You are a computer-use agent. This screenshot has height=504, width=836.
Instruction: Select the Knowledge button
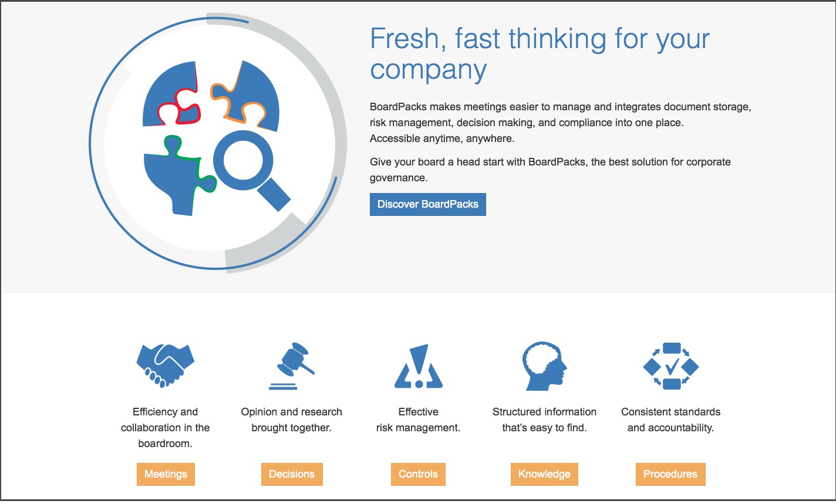coord(544,474)
